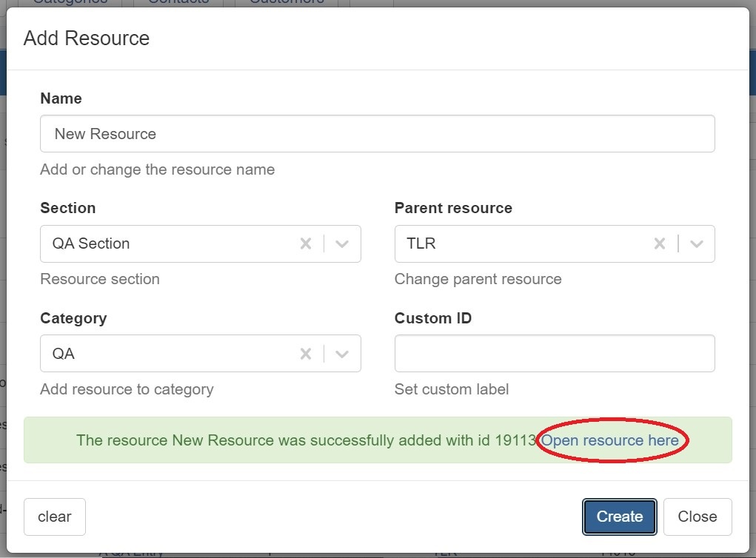
Task: Click the 'TLR' value in Parent resource field
Action: coord(421,243)
